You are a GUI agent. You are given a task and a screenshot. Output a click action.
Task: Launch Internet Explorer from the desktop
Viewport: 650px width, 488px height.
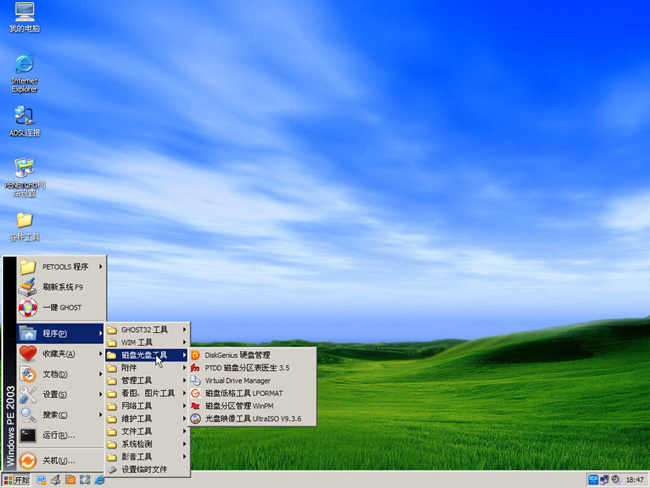[x=24, y=73]
